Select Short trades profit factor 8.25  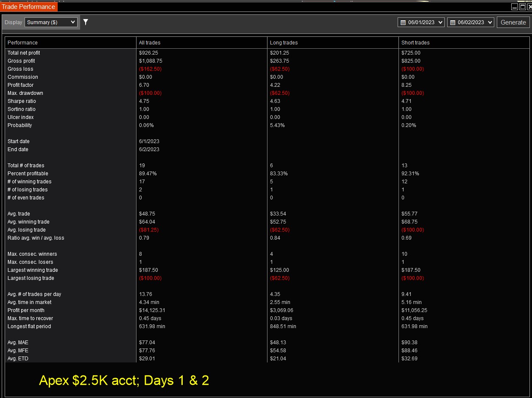tap(407, 85)
